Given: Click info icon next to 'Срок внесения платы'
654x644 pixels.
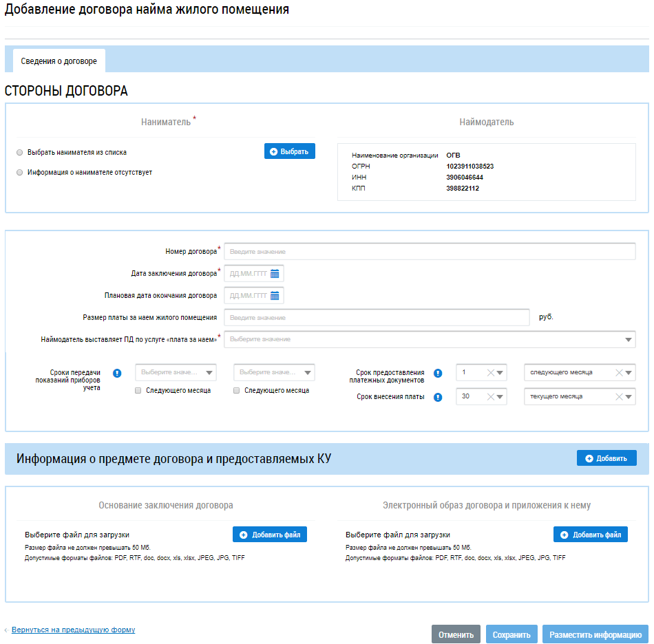Looking at the screenshot, I should pyautogui.click(x=438, y=397).
